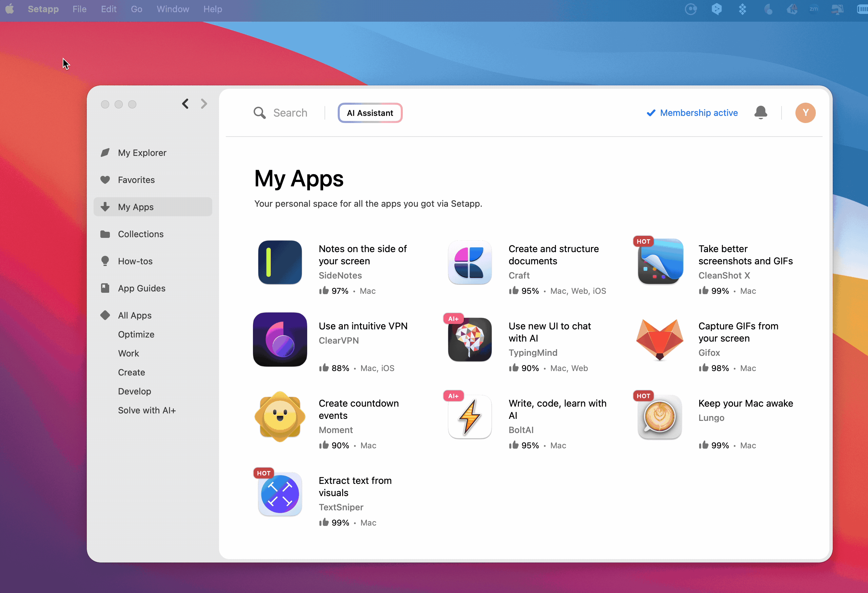Open the Optimize category
This screenshot has width=868, height=593.
click(x=136, y=334)
